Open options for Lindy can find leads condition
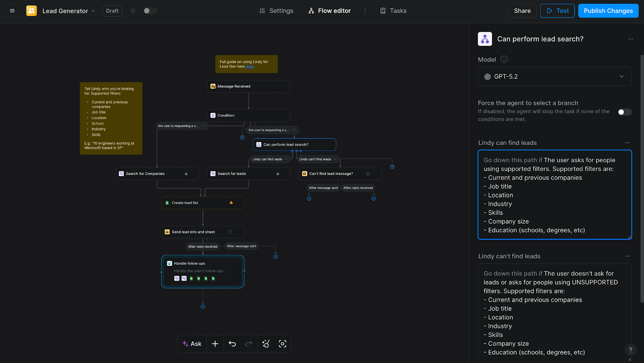644x363 pixels. click(x=627, y=143)
